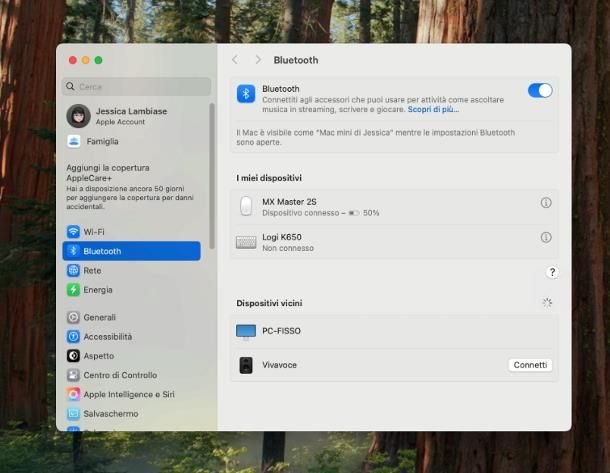Screen dimensions: 610x473
Task: Click the Vivavoce speaker icon
Action: (246, 365)
